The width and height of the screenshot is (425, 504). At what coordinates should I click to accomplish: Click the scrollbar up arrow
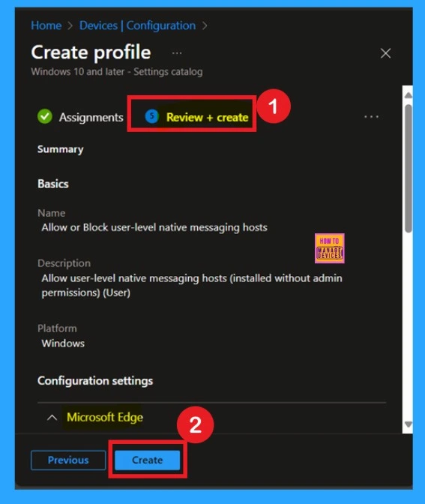[409, 94]
